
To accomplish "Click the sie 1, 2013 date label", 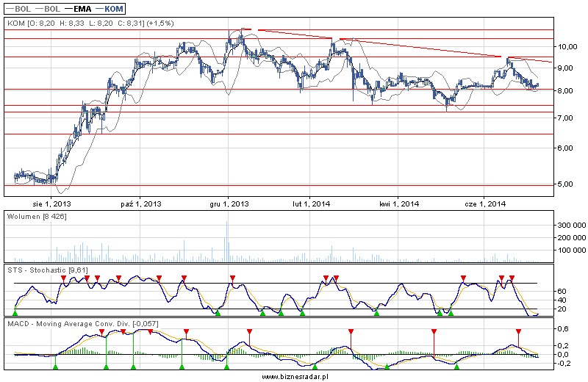I will coord(51,204).
